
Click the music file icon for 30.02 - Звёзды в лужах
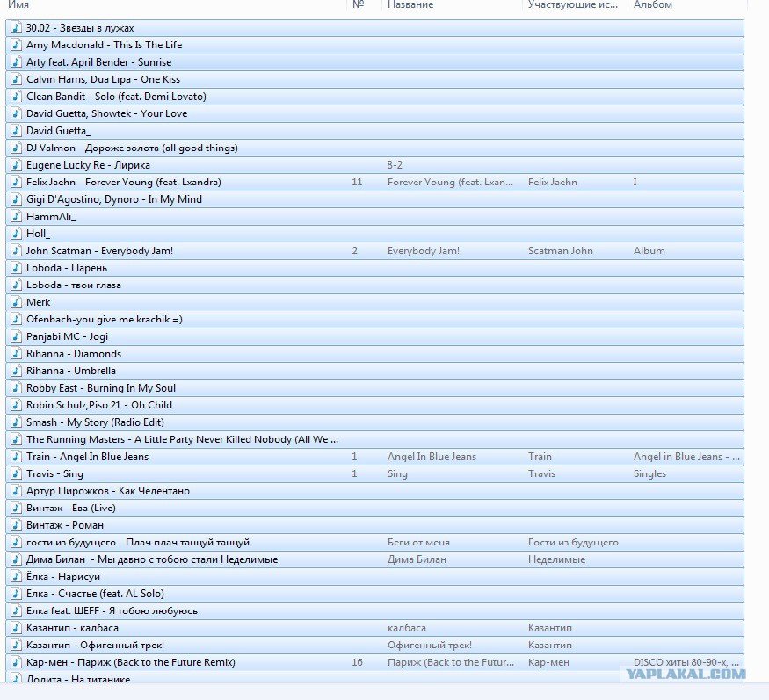coord(16,28)
